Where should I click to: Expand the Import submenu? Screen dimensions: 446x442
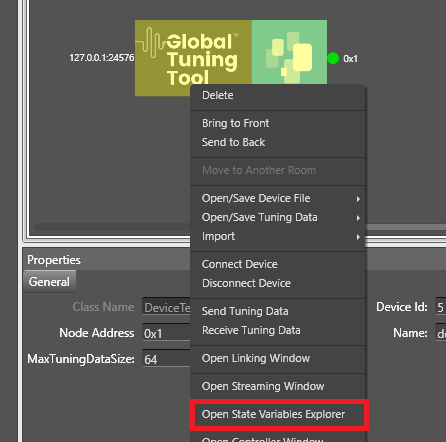click(277, 236)
